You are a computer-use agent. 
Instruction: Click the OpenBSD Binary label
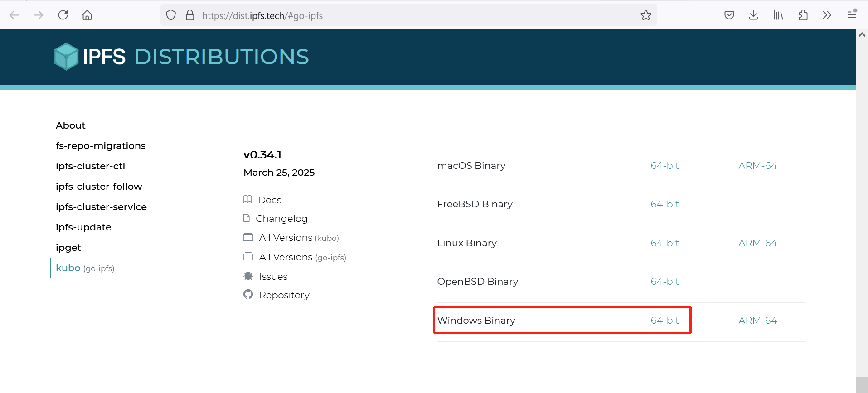[477, 282]
